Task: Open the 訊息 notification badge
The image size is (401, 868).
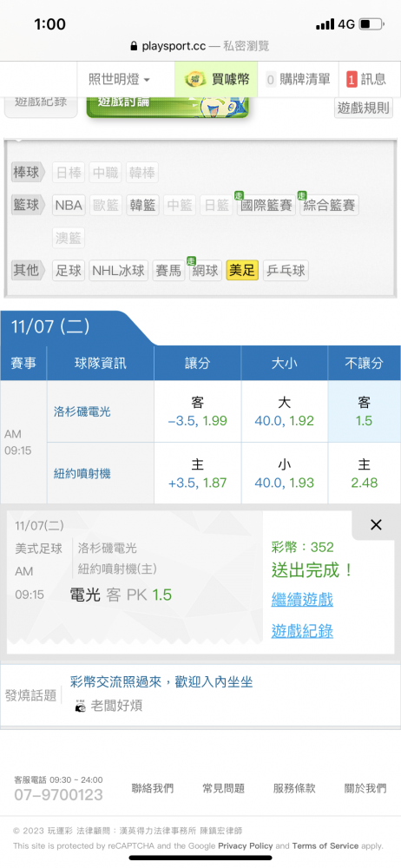Action: (x=352, y=80)
